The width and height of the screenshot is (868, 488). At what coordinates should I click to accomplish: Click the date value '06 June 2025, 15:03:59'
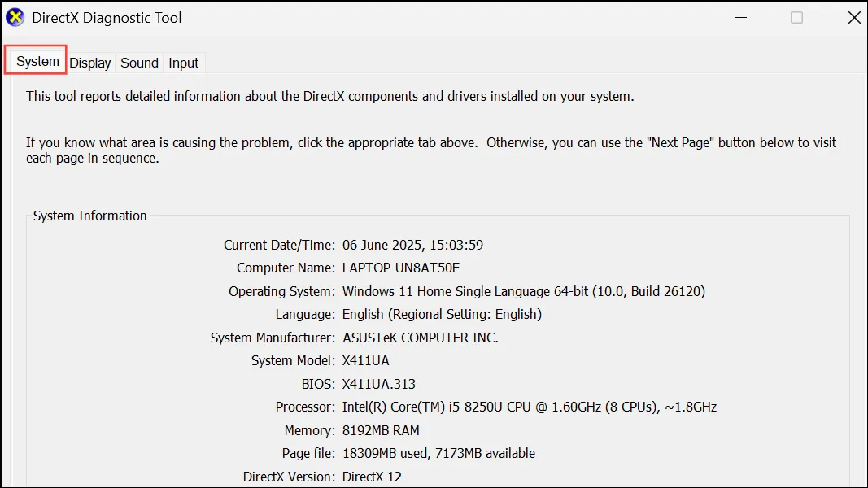(412, 245)
